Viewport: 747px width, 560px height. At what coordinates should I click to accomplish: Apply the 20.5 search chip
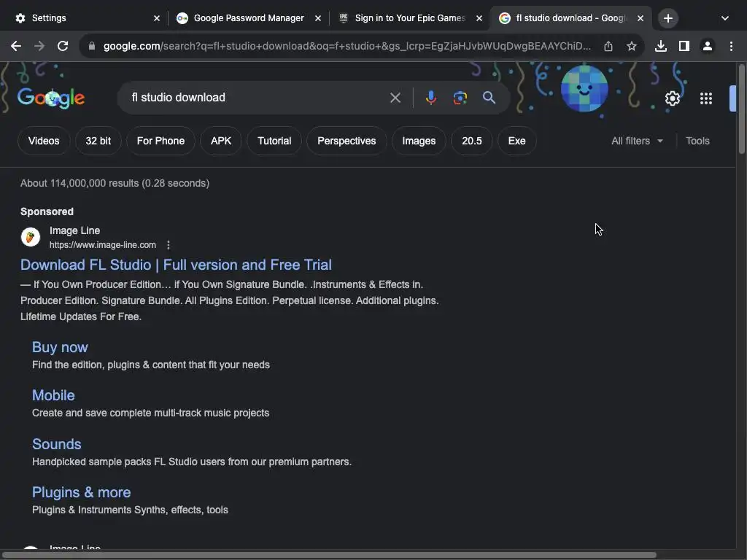pyautogui.click(x=472, y=141)
